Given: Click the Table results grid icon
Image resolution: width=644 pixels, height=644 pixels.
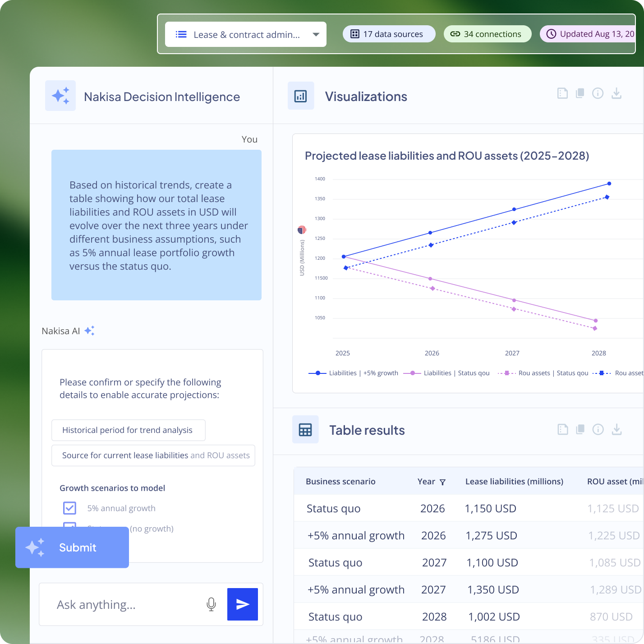Looking at the screenshot, I should tap(305, 429).
